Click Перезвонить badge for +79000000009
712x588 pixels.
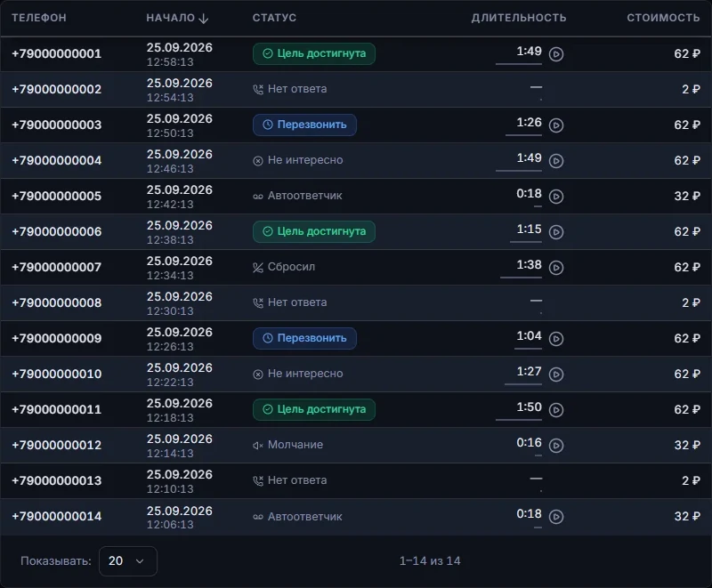tap(304, 338)
